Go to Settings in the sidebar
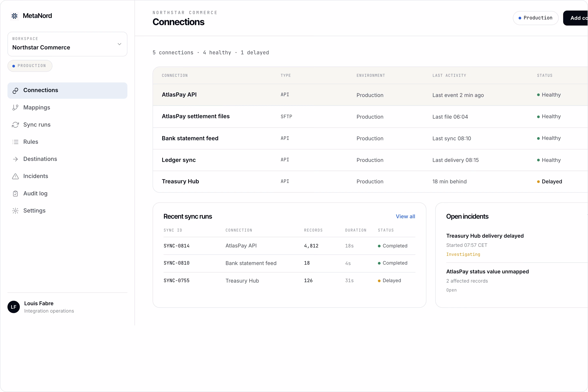The image size is (588, 392). (x=67, y=211)
